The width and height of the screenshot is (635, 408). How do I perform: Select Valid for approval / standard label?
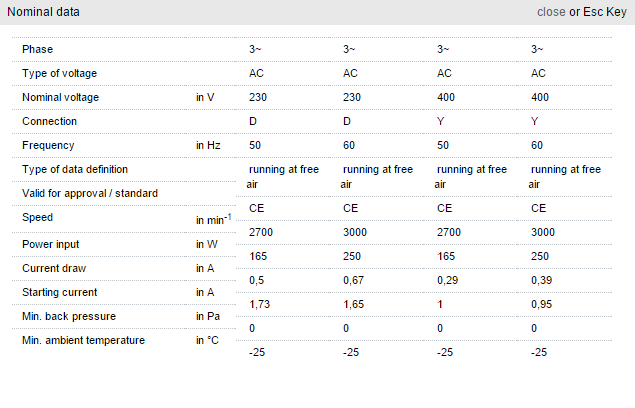(x=91, y=192)
